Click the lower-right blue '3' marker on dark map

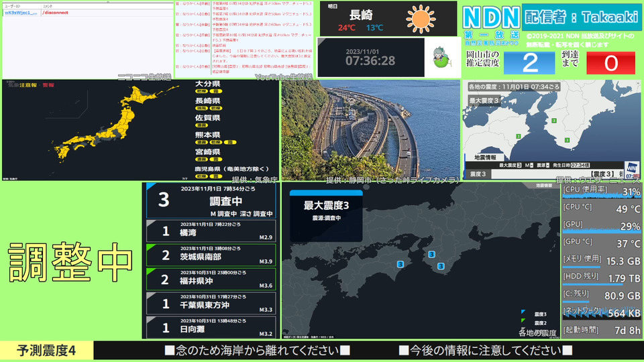coord(441,266)
